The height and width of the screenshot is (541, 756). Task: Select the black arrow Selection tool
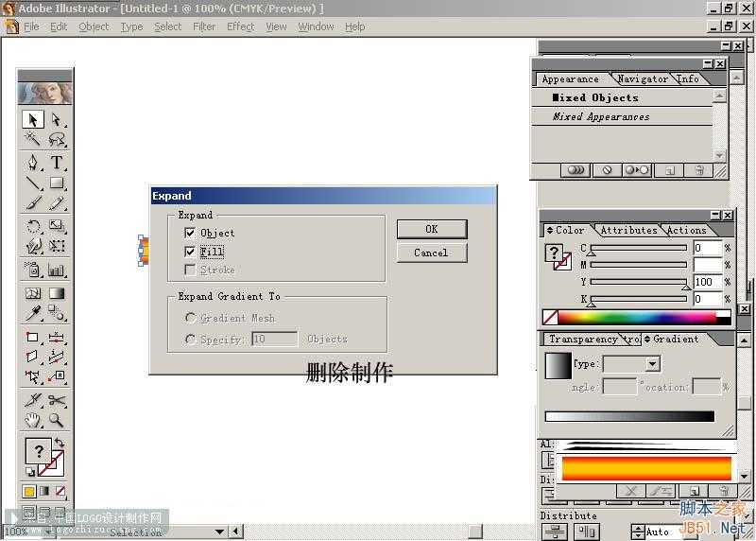33,119
